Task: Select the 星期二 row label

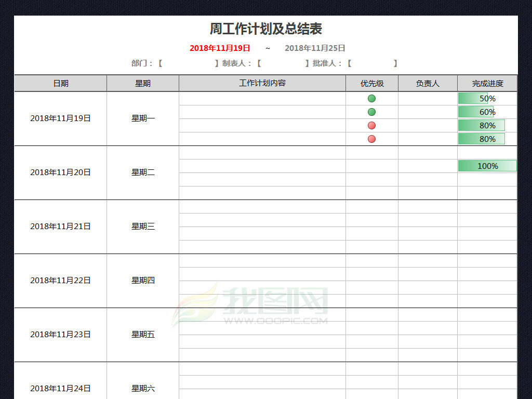Action: 142,172
